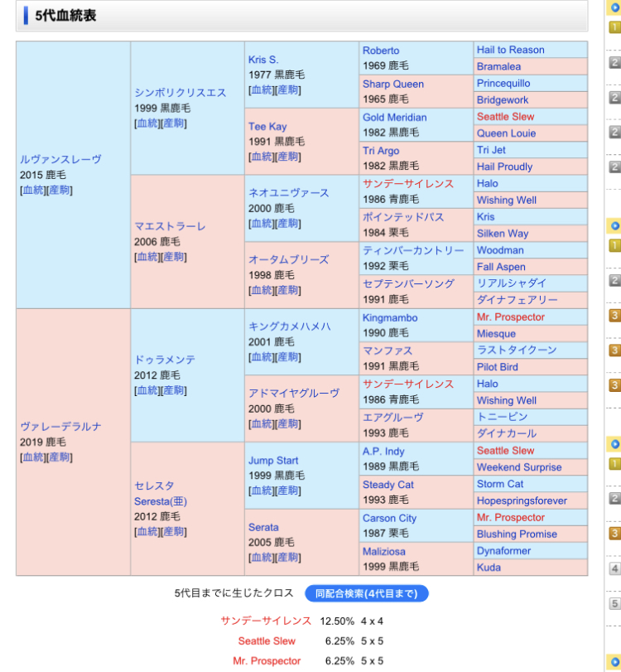Open 産駒 link under シンボリクリスエス
Image resolution: width=621 pixels, height=672 pixels.
click(x=174, y=123)
